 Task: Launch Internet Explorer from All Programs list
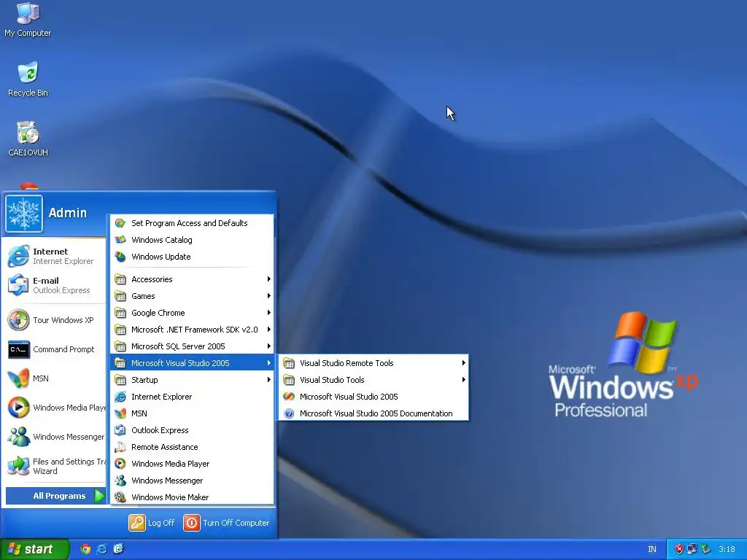point(192,397)
